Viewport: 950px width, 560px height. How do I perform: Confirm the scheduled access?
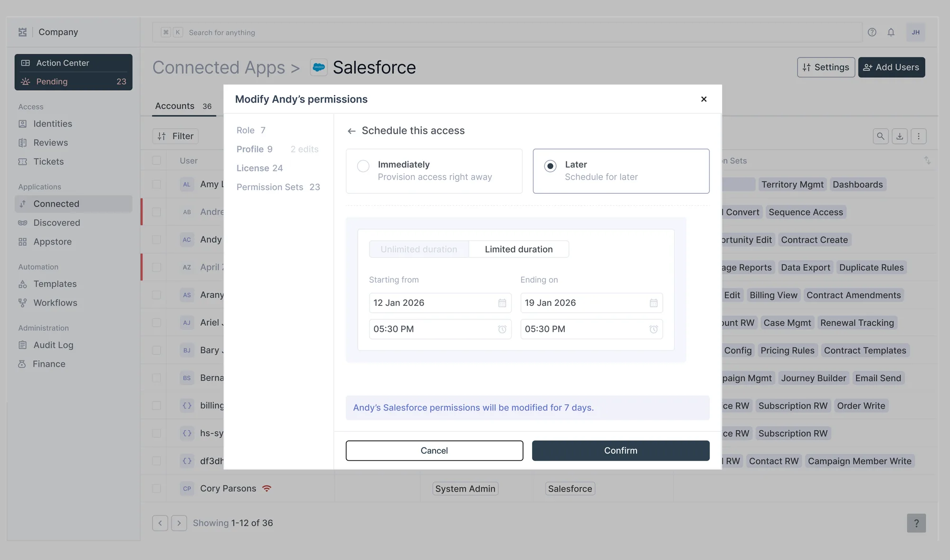(x=621, y=451)
